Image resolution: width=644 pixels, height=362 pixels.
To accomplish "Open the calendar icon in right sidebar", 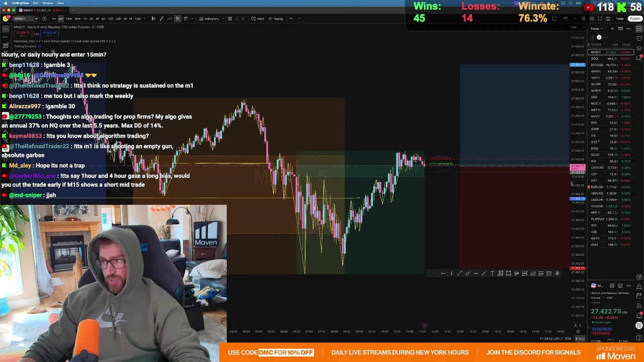I will pos(639,296).
